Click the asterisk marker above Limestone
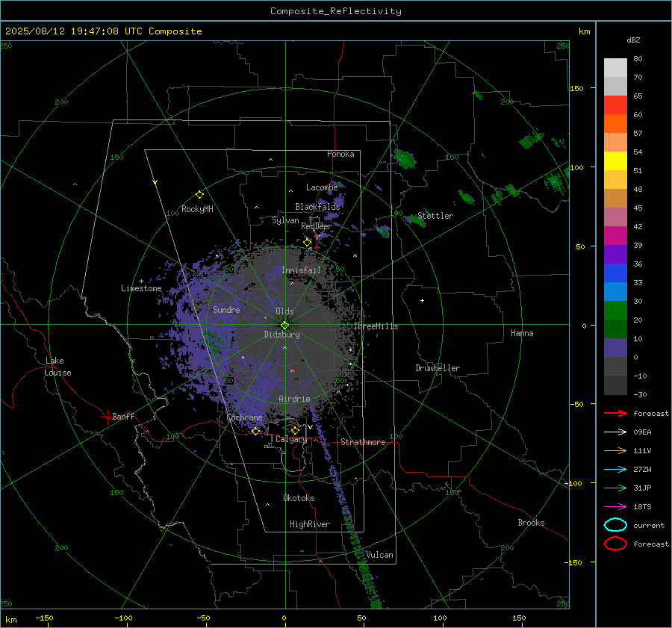 [x=141, y=282]
